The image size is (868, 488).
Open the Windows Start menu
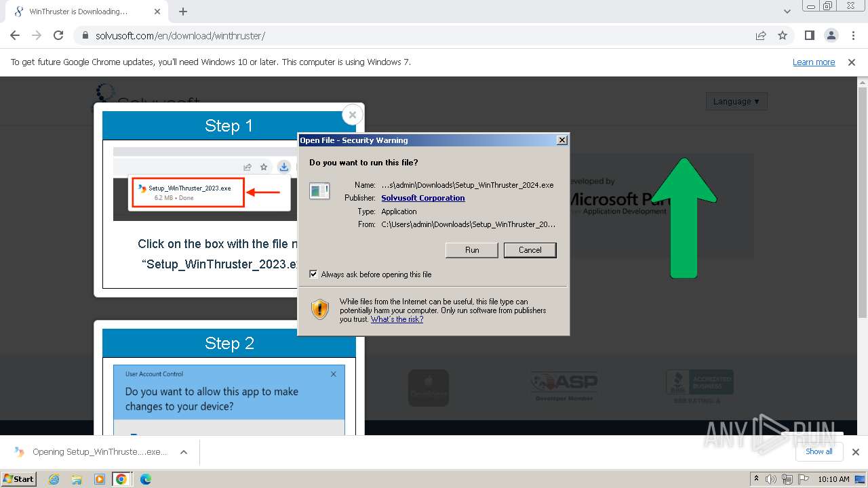pyautogui.click(x=19, y=479)
